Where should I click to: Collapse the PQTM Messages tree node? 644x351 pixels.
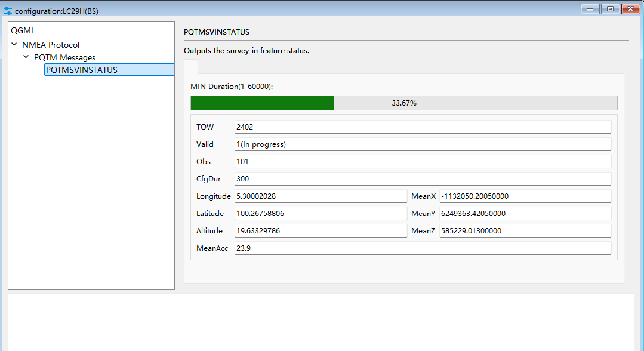click(x=26, y=57)
